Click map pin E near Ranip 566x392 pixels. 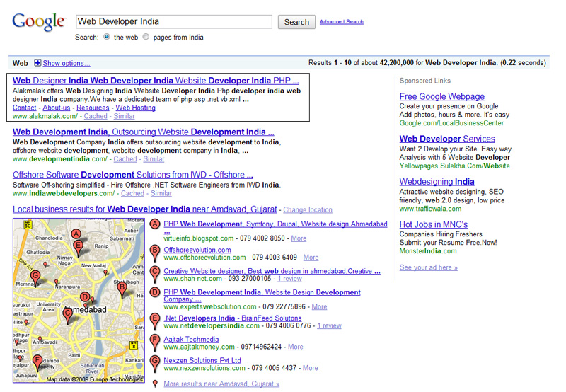click(78, 248)
